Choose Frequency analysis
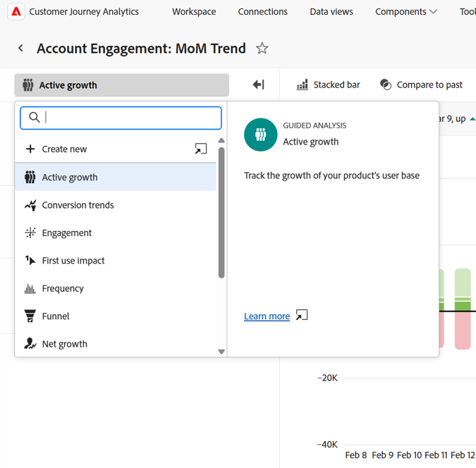The height and width of the screenshot is (468, 476). [x=116, y=288]
